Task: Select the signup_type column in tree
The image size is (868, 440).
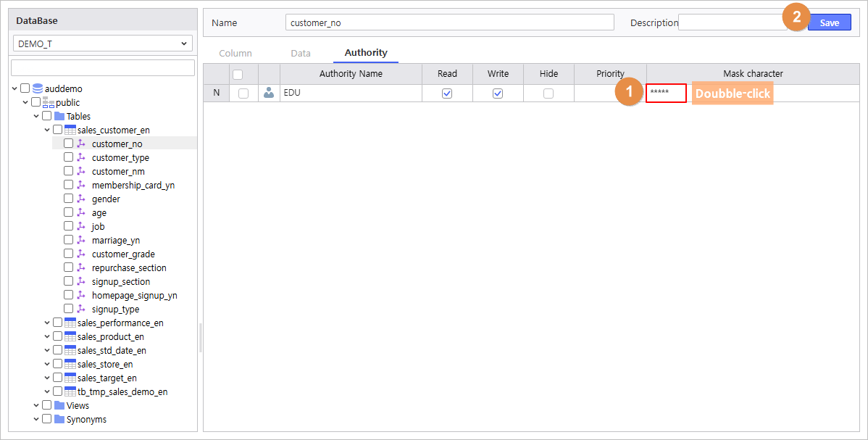Action: pyautogui.click(x=115, y=309)
